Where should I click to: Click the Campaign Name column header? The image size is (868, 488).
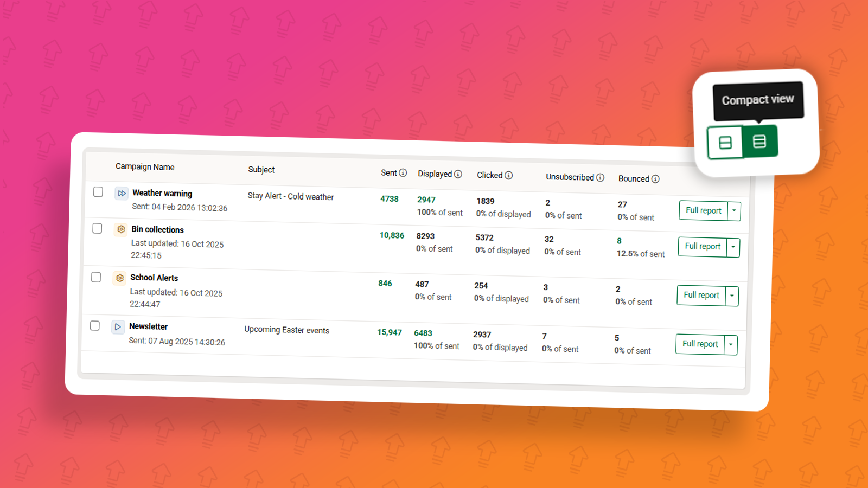(x=145, y=167)
